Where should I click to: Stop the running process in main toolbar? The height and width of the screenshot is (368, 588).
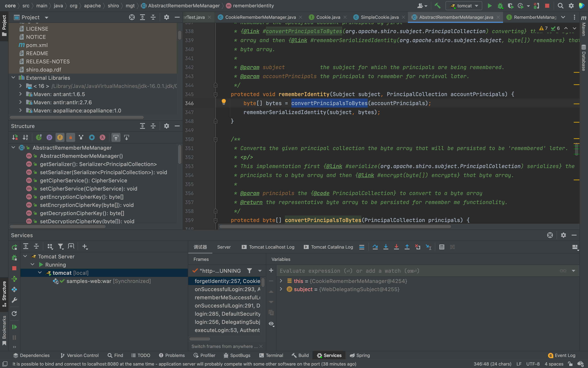click(x=547, y=6)
